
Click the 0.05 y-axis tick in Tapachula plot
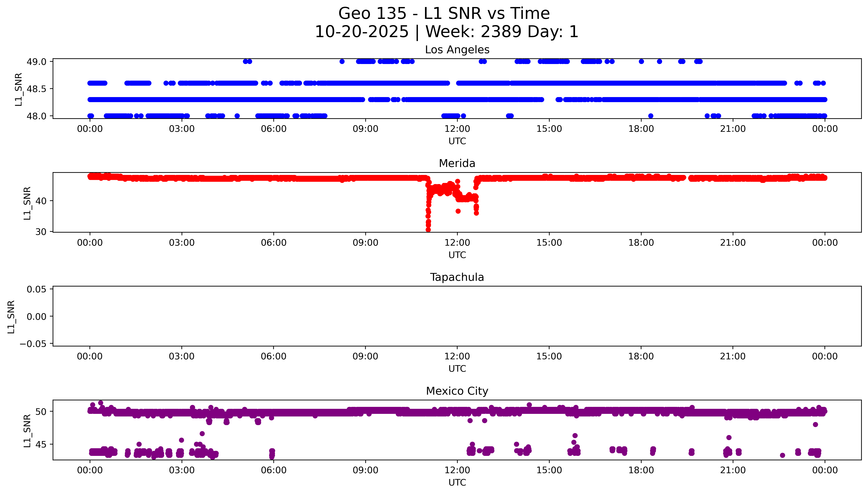[36, 289]
